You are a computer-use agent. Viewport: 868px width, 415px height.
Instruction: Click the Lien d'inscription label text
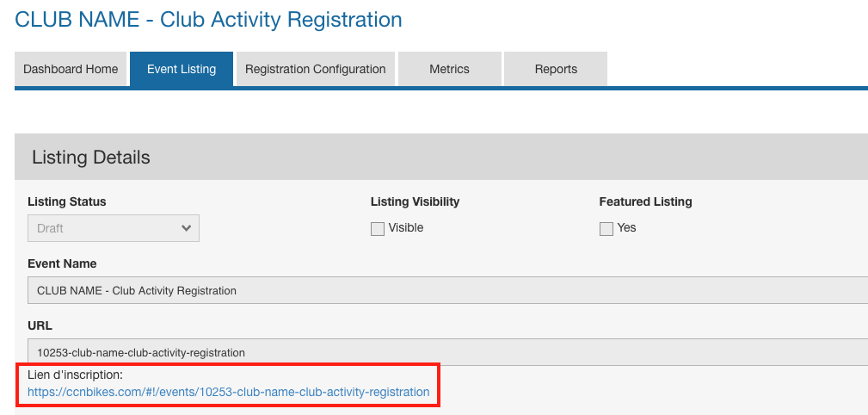point(75,375)
